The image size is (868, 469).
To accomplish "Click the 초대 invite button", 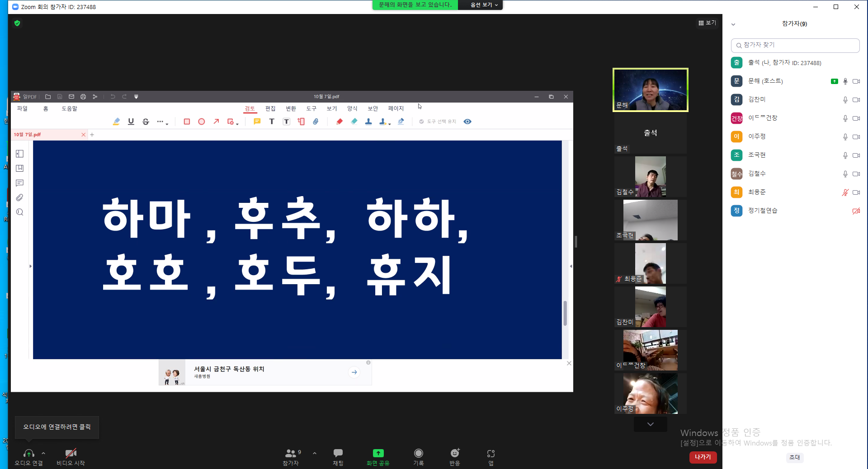I will (x=794, y=457).
